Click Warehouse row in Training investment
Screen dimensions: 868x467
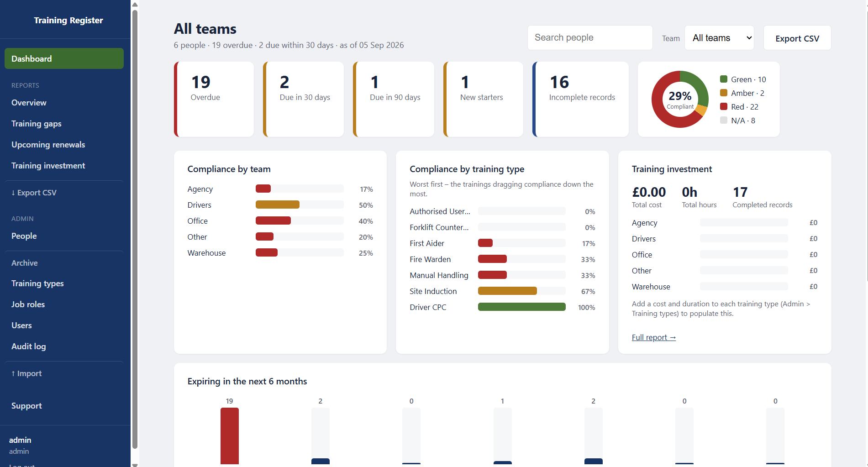pos(725,287)
